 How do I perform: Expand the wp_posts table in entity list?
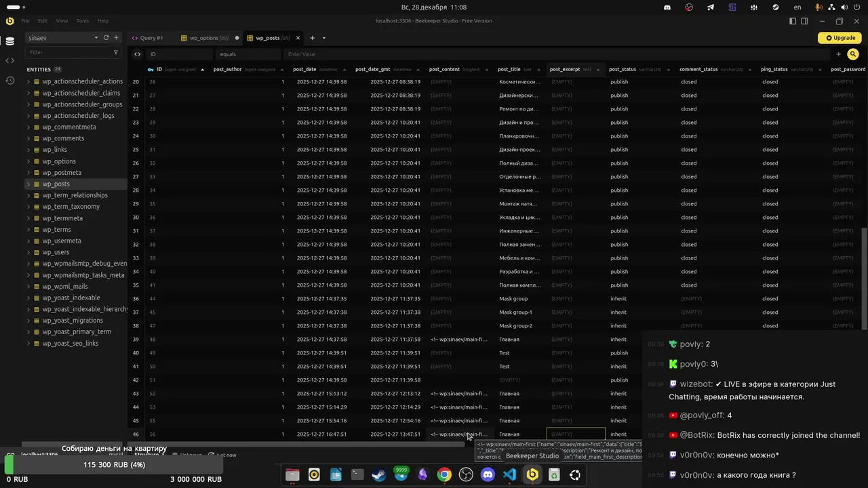point(28,184)
